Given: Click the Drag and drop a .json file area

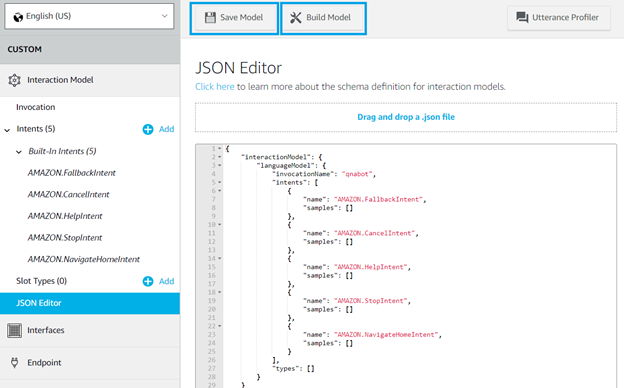Looking at the screenshot, I should (406, 117).
